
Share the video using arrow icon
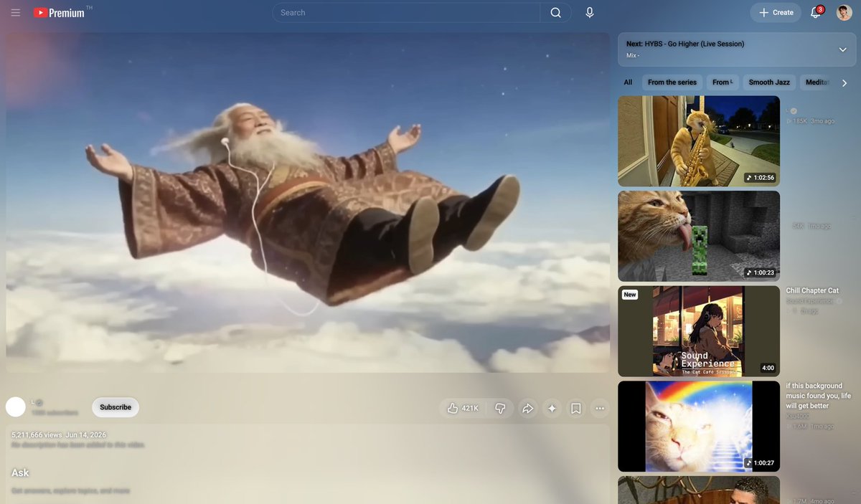coord(527,408)
